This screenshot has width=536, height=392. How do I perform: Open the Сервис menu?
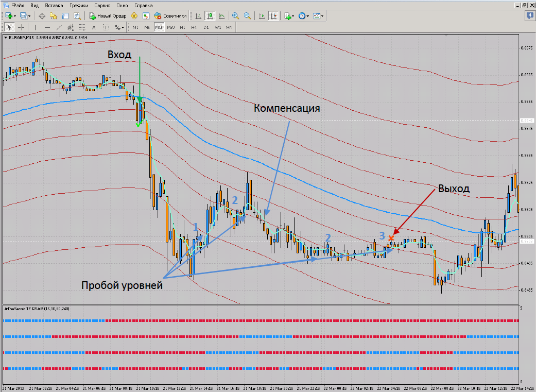[102, 6]
